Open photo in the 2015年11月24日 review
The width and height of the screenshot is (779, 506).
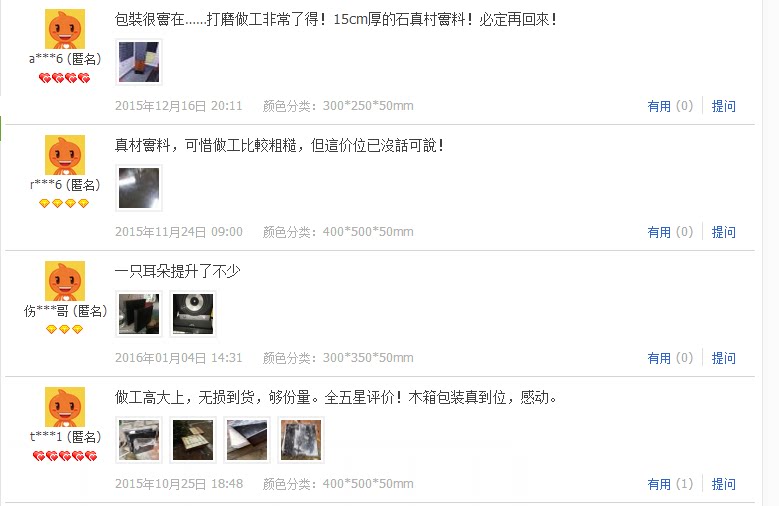click(139, 188)
